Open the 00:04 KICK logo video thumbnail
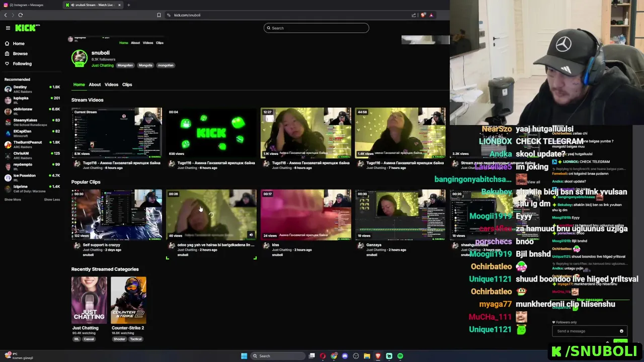Viewport: 644px width, 362px height. pyautogui.click(x=211, y=133)
